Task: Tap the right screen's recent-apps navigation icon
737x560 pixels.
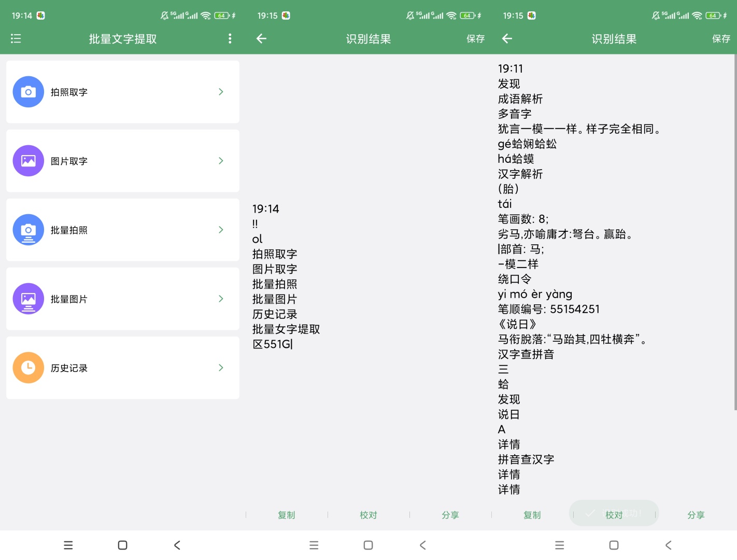Action: click(560, 545)
